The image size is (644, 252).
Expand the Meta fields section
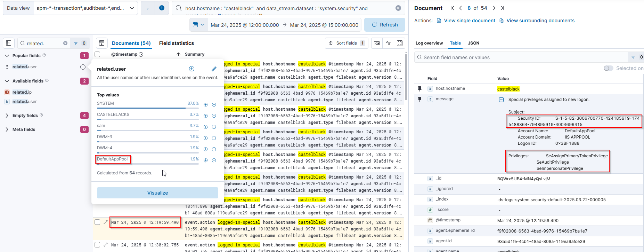[x=7, y=129]
